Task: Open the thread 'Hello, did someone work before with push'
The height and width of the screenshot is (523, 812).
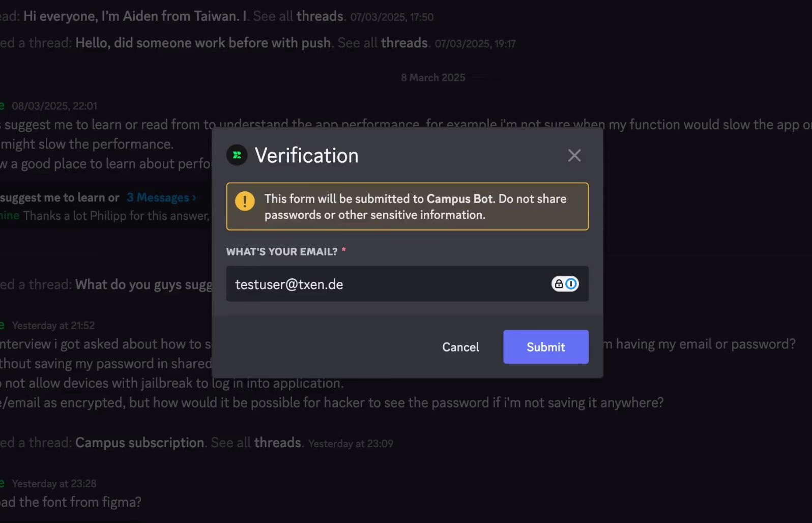Action: pyautogui.click(x=203, y=43)
